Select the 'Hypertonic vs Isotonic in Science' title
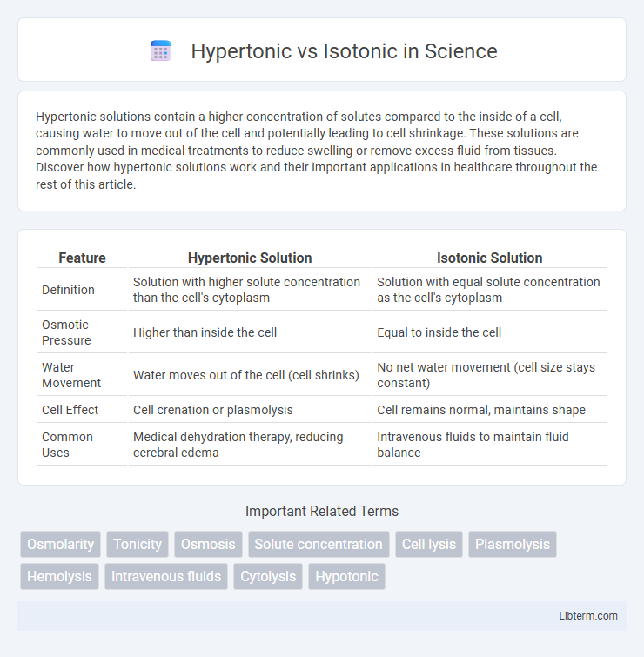Image resolution: width=644 pixels, height=657 pixels. click(x=344, y=51)
